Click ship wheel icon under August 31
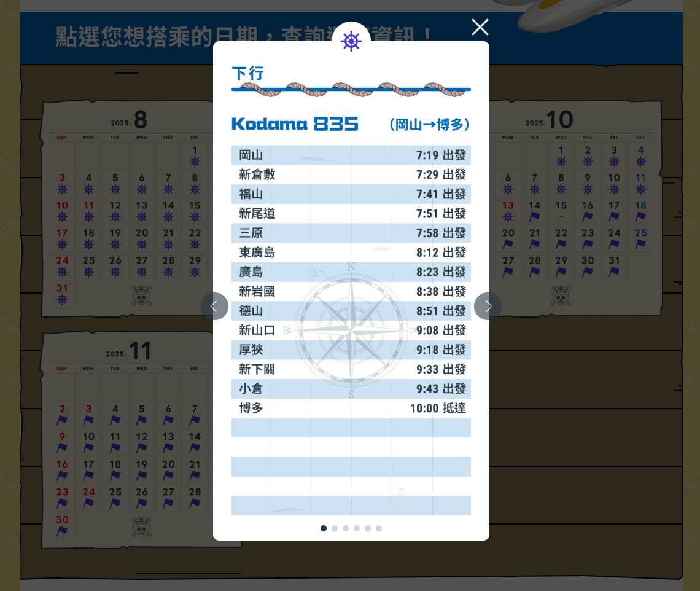This screenshot has width=700, height=591. 62,300
